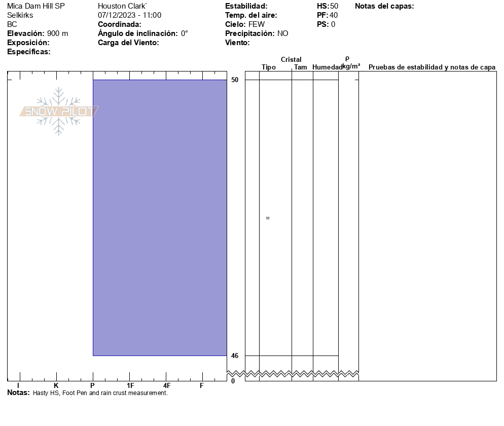Click the 'Precipitación:' NO entry
The image size is (504, 426).
257,33
